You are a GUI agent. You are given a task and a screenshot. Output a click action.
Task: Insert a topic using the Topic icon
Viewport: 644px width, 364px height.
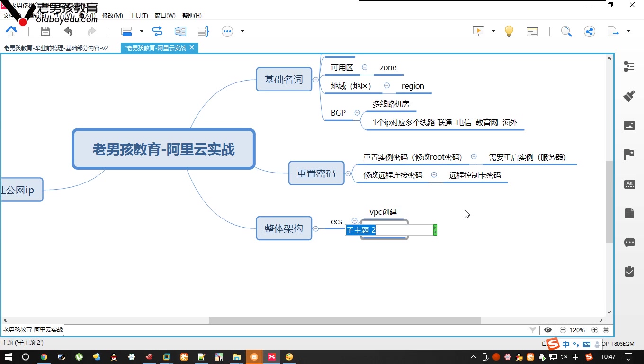(126, 31)
